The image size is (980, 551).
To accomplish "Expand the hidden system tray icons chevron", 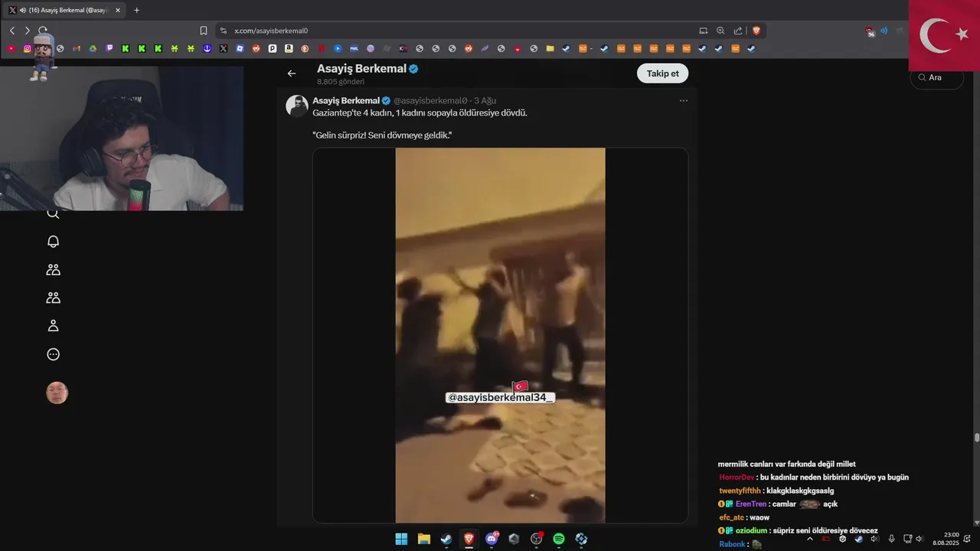I will coord(810,539).
